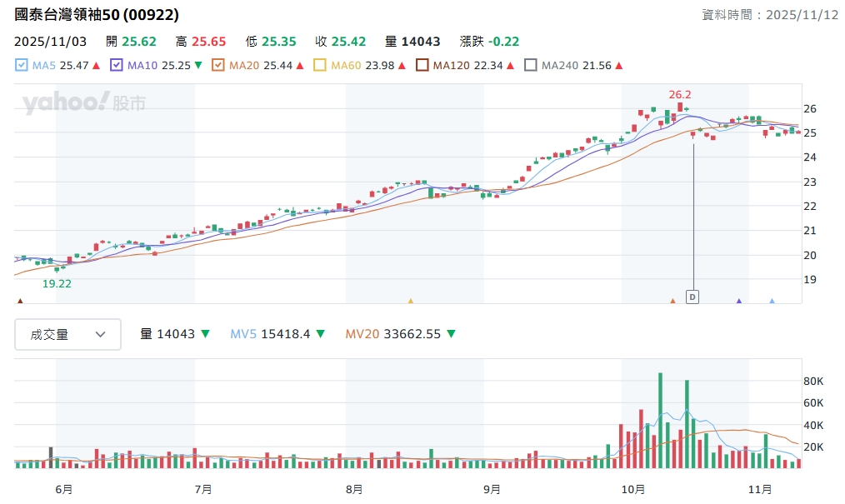Click the purple triangle marker on the chart baseline
This screenshot has height=504, width=845.
click(738, 301)
